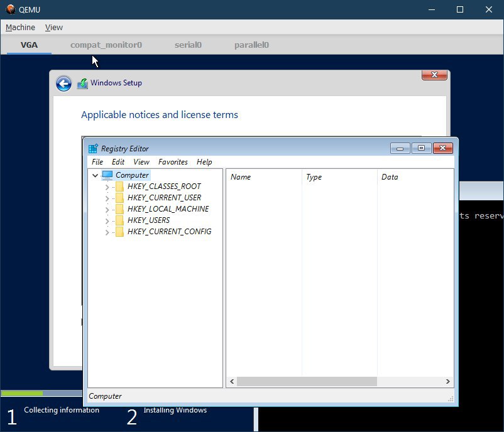
Task: Expand the HKEY_CURRENT_CONFIG key
Action: 107,232
